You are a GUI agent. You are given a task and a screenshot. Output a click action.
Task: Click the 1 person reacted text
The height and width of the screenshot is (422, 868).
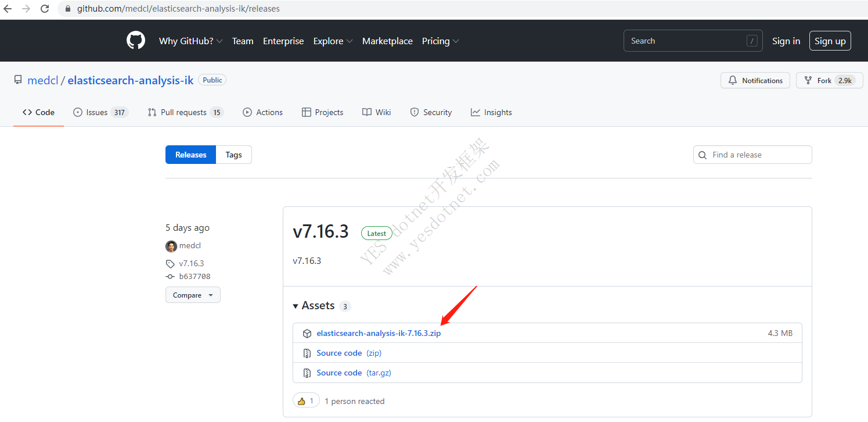click(354, 402)
